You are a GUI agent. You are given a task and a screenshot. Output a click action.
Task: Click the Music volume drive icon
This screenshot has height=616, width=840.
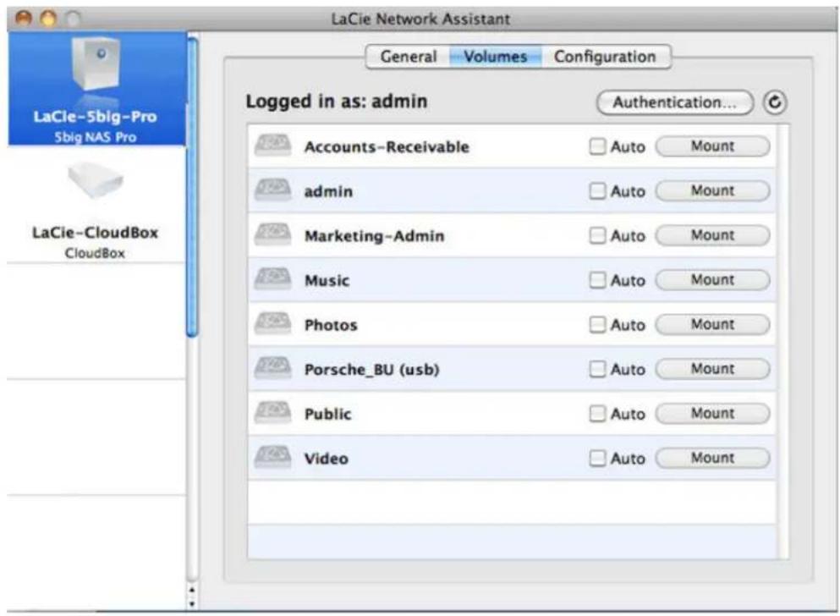[x=273, y=279]
